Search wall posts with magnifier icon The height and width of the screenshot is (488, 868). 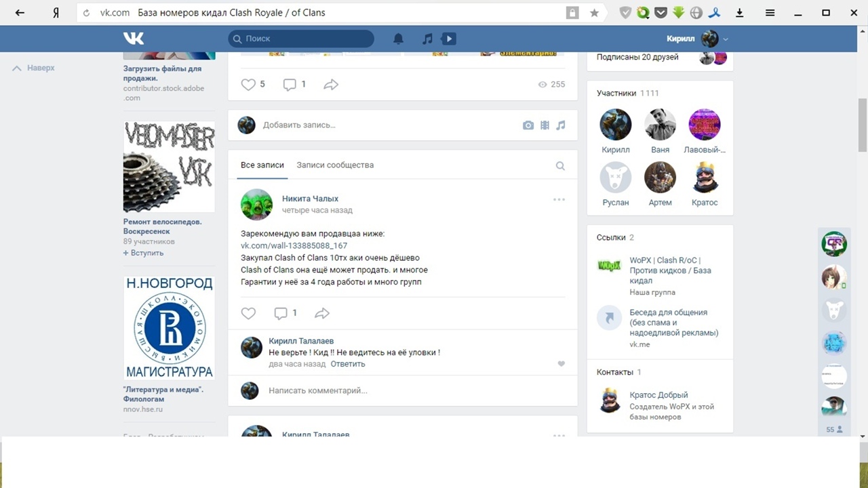(x=560, y=165)
